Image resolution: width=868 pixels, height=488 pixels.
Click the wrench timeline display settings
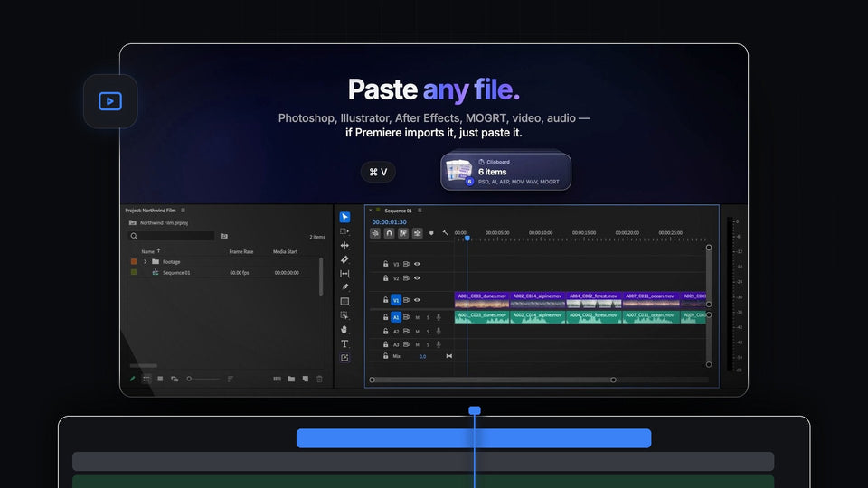click(445, 233)
